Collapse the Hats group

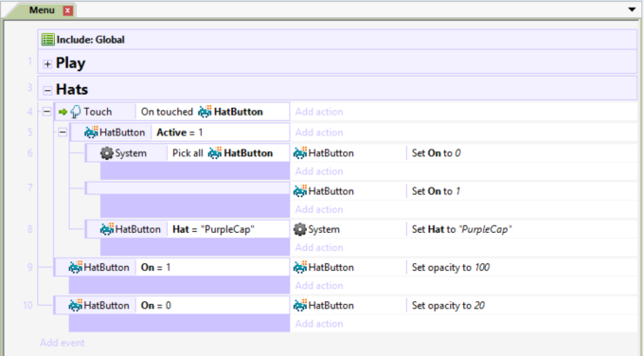coord(47,90)
